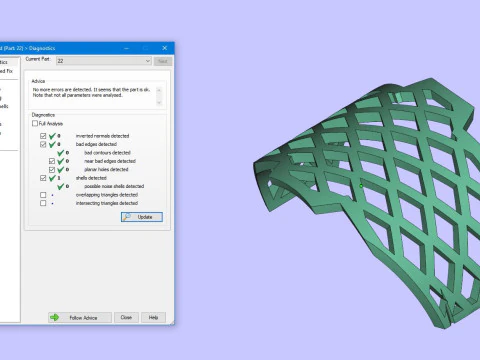
Task: Click green checkmark beside possible noise shells
Action: click(x=60, y=186)
